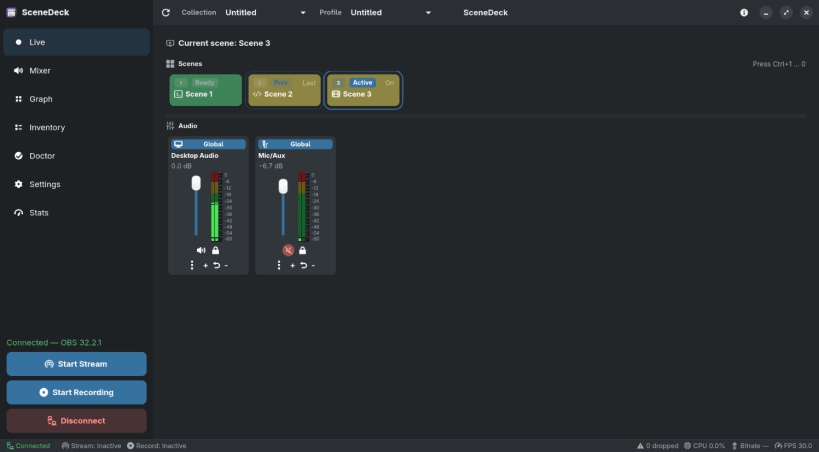Click the Bitrate indicator in status bar

point(750,446)
